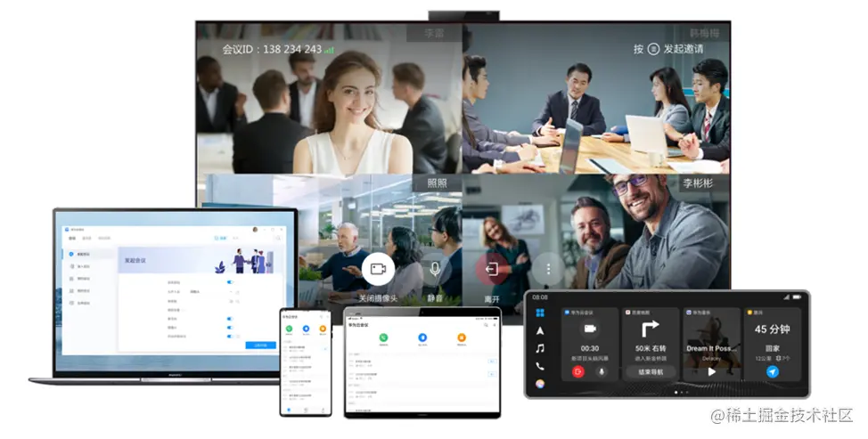The width and height of the screenshot is (868, 439).
Task: Play Dream It Possible in car music card
Action: pyautogui.click(x=711, y=372)
